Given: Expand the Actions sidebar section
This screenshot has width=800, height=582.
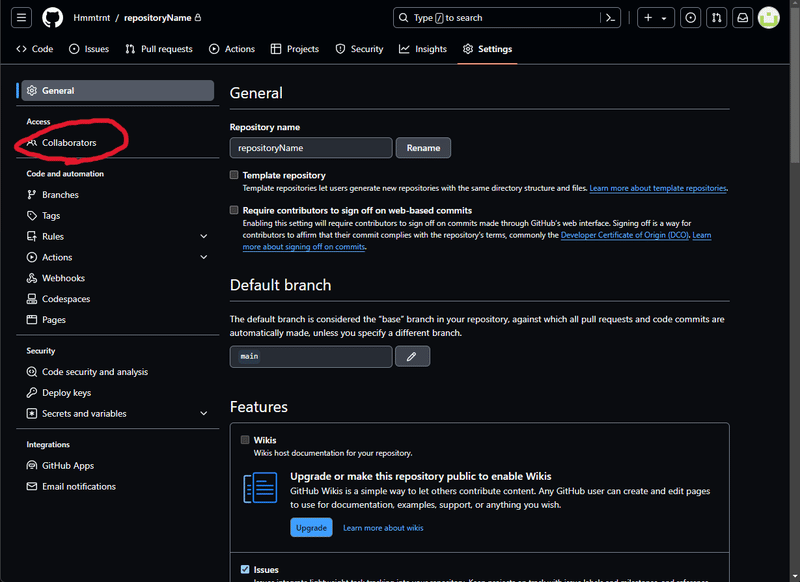Looking at the screenshot, I should coord(204,258).
